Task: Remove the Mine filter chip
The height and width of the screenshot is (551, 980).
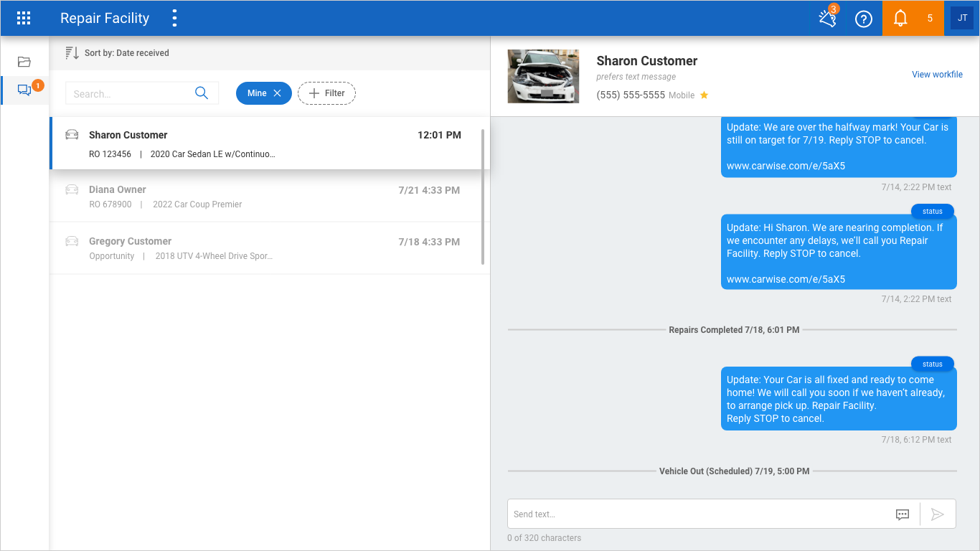Action: click(x=277, y=93)
